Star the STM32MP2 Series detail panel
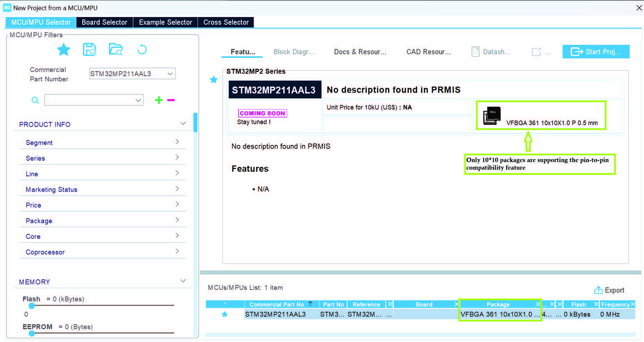The image size is (644, 342). point(214,80)
